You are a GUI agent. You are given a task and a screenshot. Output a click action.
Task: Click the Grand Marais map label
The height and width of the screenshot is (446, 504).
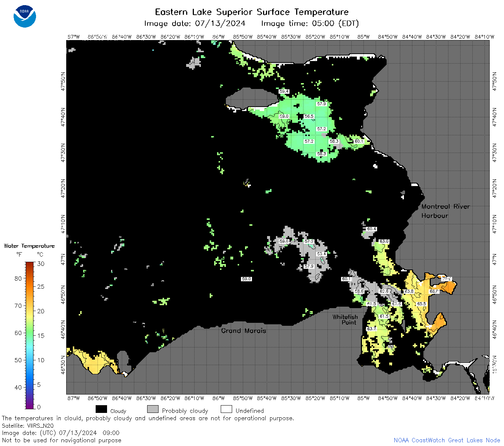(244, 331)
